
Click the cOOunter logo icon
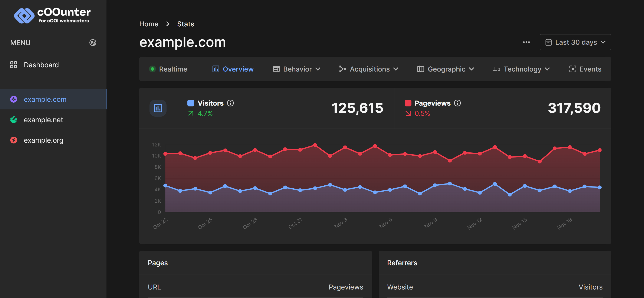24,16
